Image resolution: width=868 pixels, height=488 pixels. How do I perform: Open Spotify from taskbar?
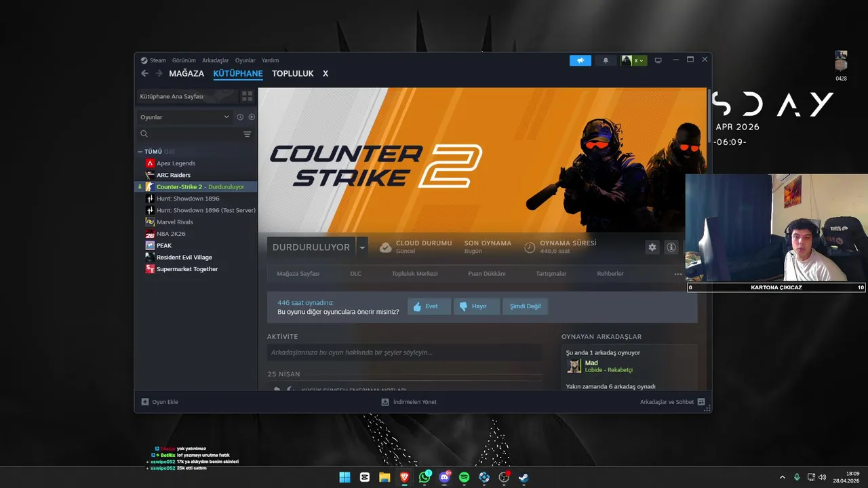(465, 477)
